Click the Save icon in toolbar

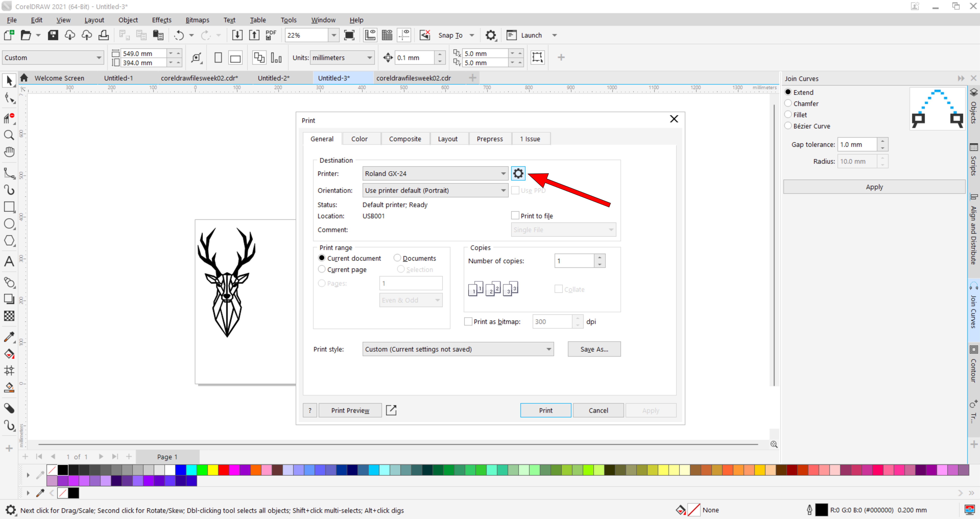pyautogui.click(x=53, y=35)
